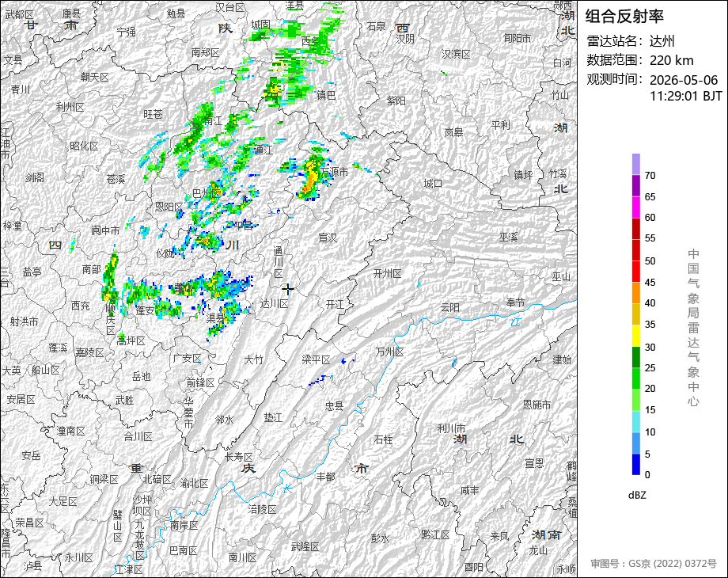Click the 朝天区 district label
Screen dimensions: 728x578
pos(95,77)
